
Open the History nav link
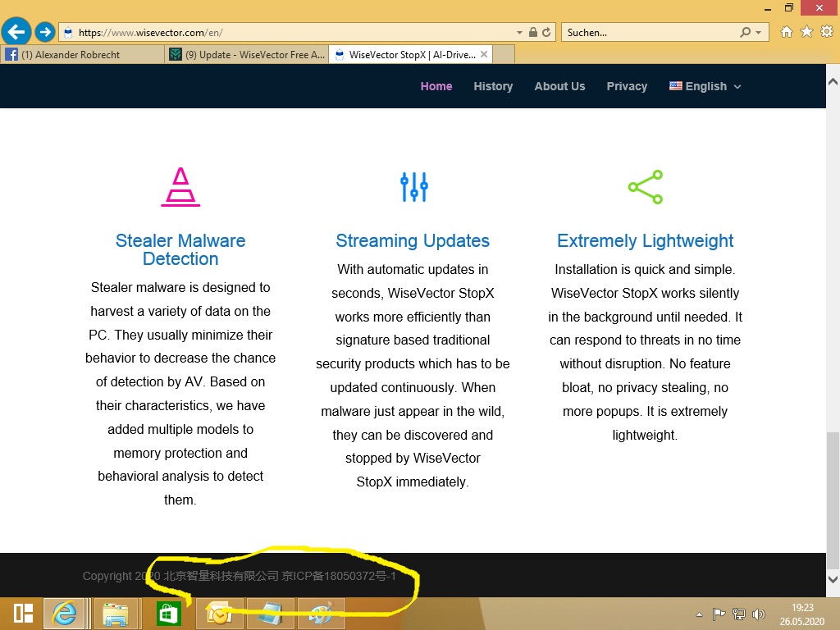coord(493,86)
